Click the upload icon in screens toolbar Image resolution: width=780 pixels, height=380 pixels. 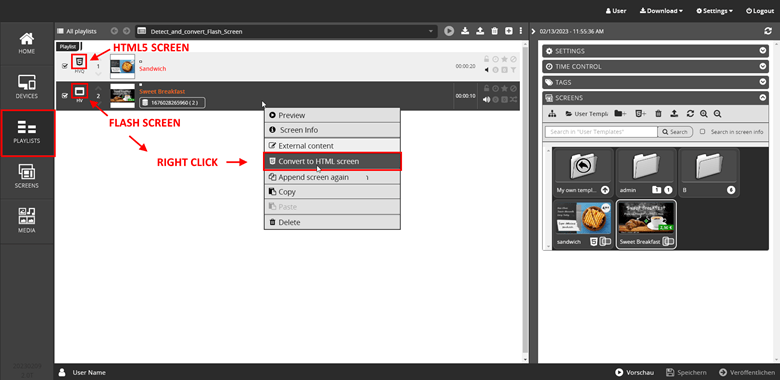point(674,113)
